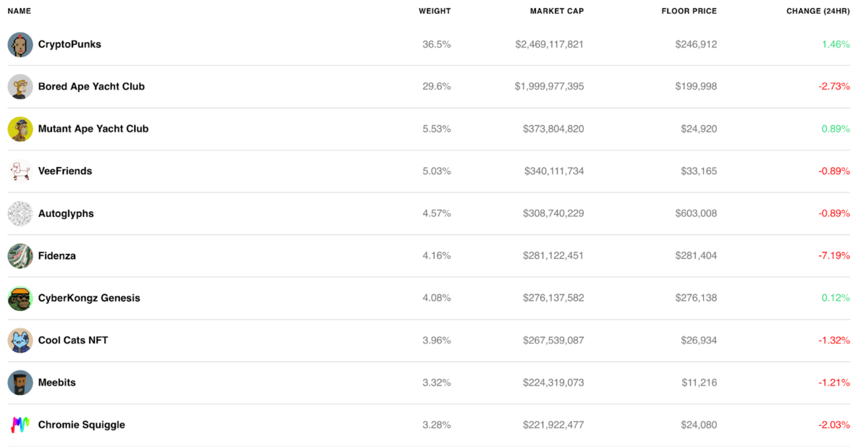
Task: Open the Fidenza name link
Action: point(57,256)
